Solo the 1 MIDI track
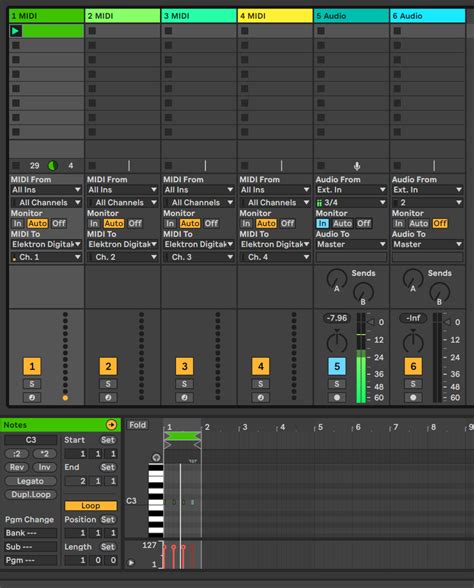Screen dimensions: 474x588 [32, 384]
